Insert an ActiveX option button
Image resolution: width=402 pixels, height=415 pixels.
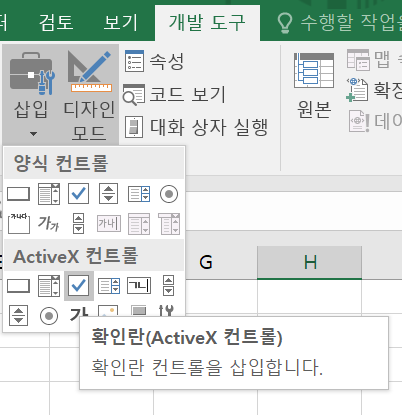(x=49, y=316)
